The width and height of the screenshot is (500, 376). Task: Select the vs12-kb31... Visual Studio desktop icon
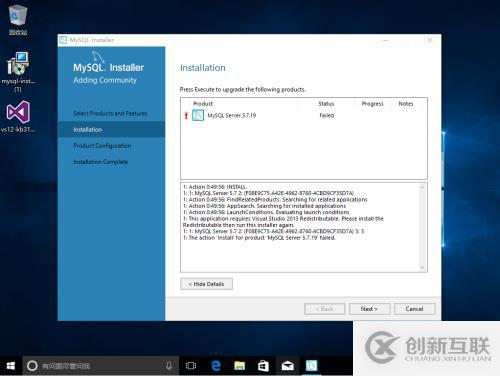[18, 117]
